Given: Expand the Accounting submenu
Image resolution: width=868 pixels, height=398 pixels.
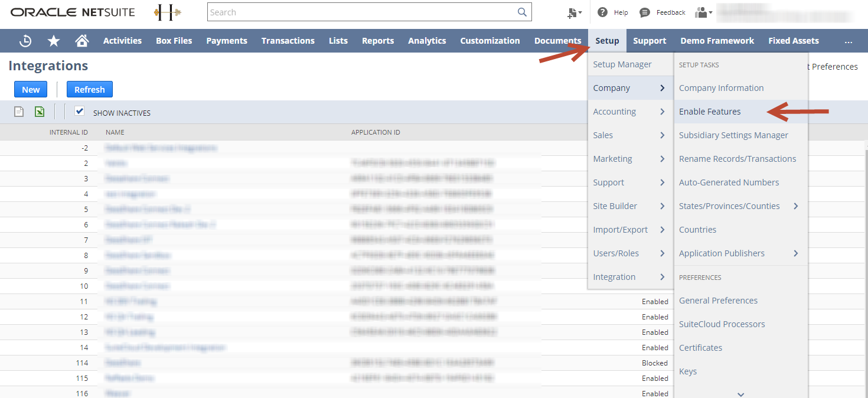Looking at the screenshot, I should (629, 112).
